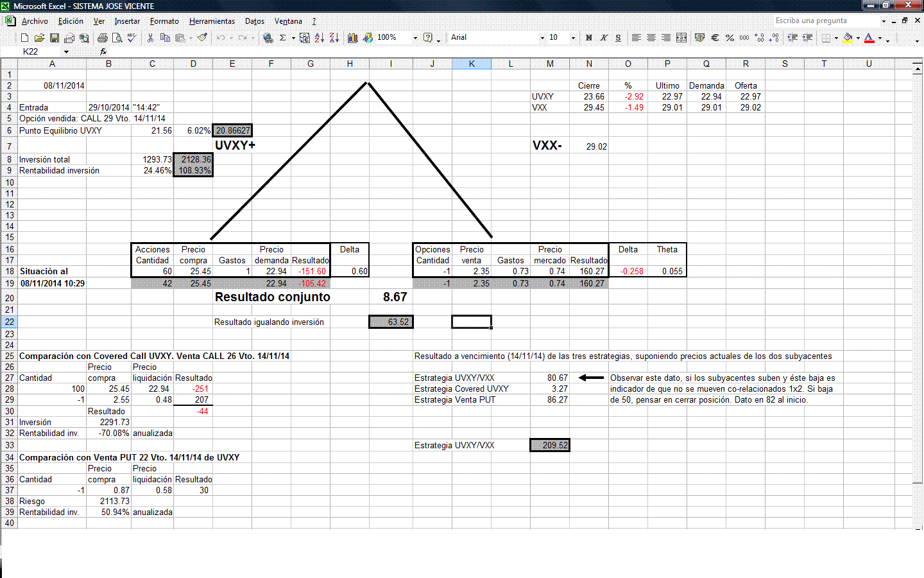This screenshot has width=924, height=578.
Task: Open the Insertar menu
Action: (127, 21)
